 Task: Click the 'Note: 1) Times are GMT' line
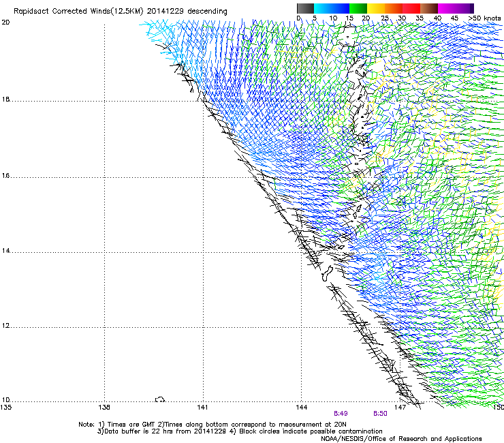click(212, 425)
